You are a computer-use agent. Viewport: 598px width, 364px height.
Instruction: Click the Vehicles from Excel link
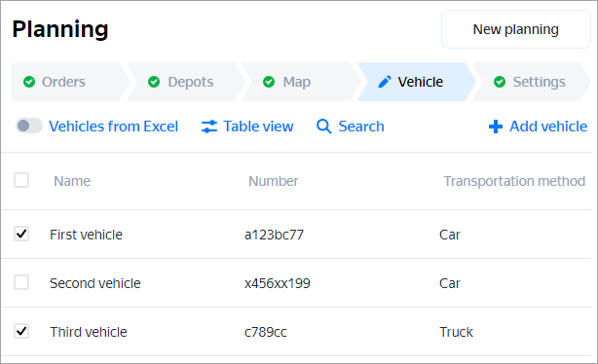tap(114, 127)
